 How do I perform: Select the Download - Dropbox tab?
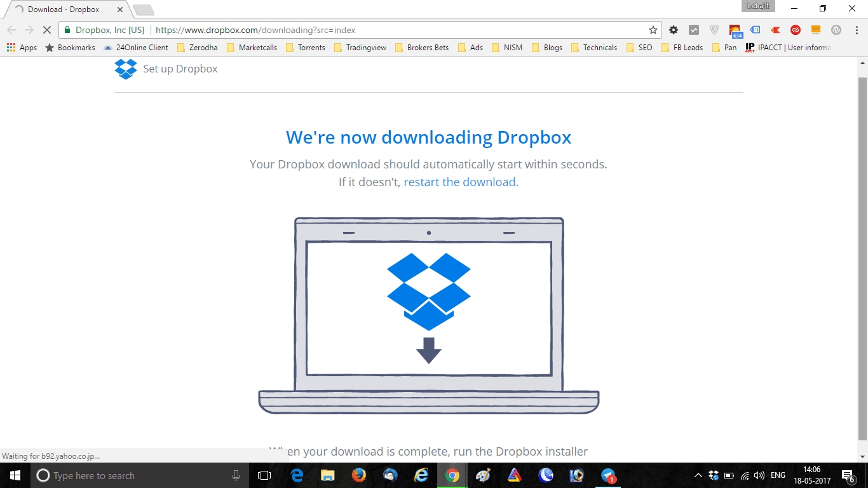point(64,9)
